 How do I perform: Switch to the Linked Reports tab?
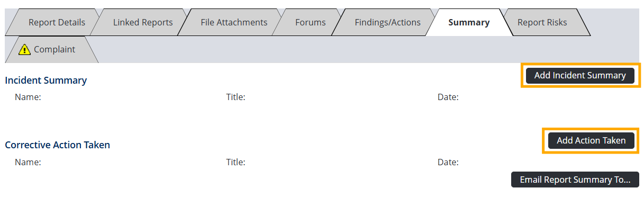143,22
